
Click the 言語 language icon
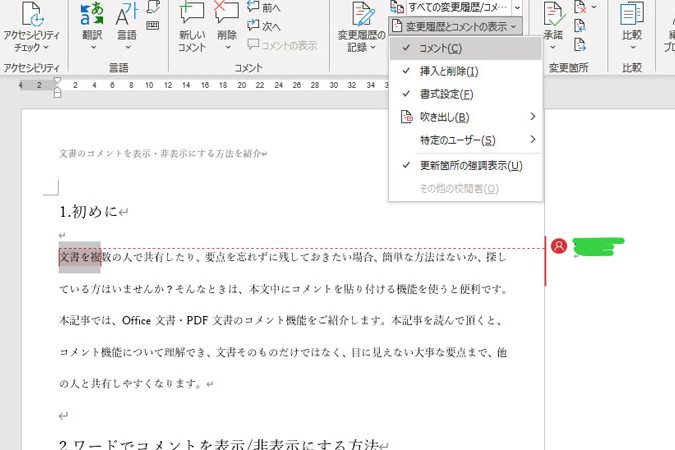point(127,14)
